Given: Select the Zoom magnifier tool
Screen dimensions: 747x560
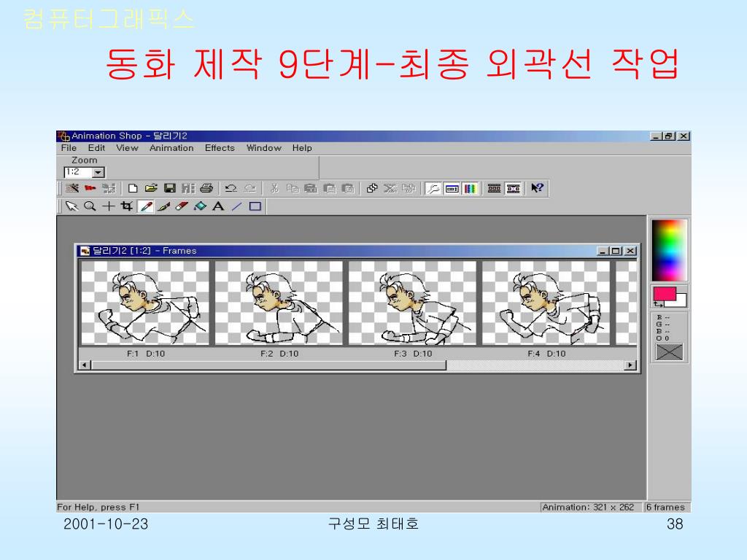Looking at the screenshot, I should [90, 206].
